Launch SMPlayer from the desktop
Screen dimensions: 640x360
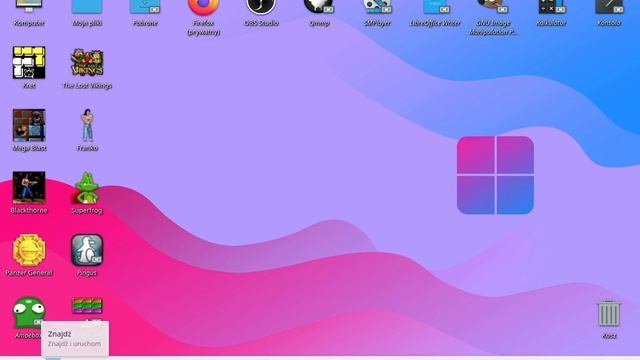tap(377, 6)
